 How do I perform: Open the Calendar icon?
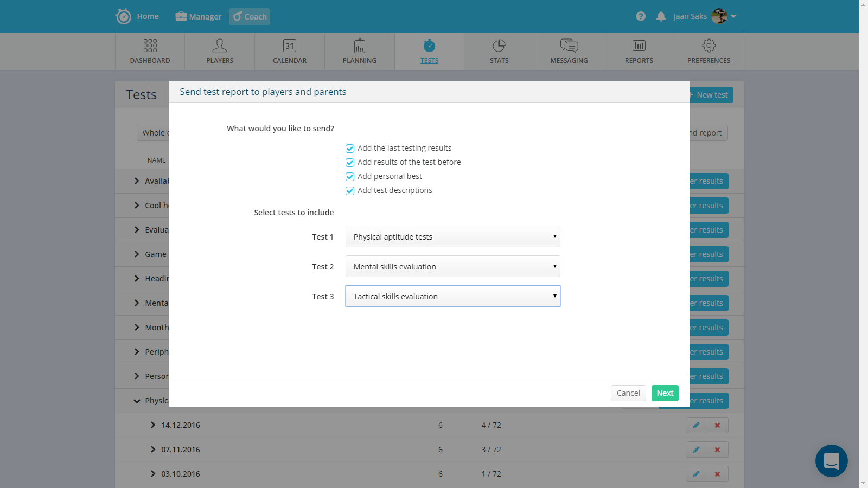(290, 46)
